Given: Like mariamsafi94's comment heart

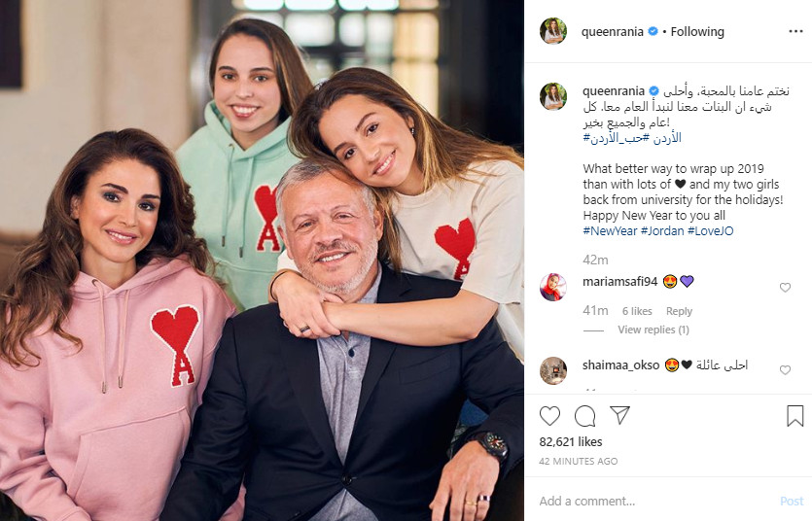Looking at the screenshot, I should pyautogui.click(x=785, y=287).
